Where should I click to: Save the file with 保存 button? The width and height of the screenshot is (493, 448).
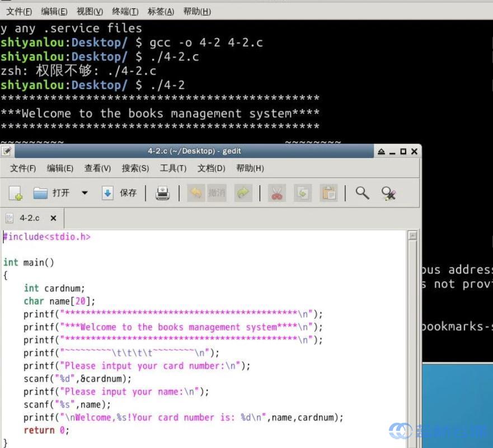click(x=120, y=193)
